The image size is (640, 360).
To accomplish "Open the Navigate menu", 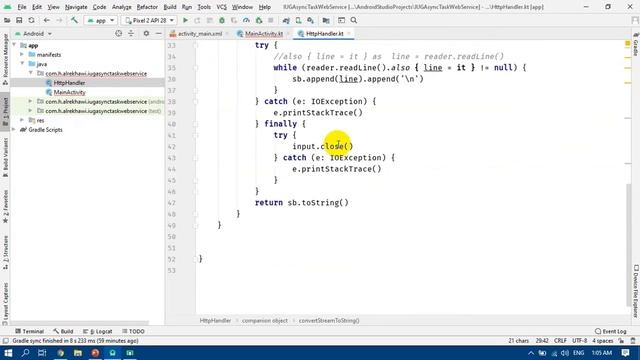I will [76, 7].
